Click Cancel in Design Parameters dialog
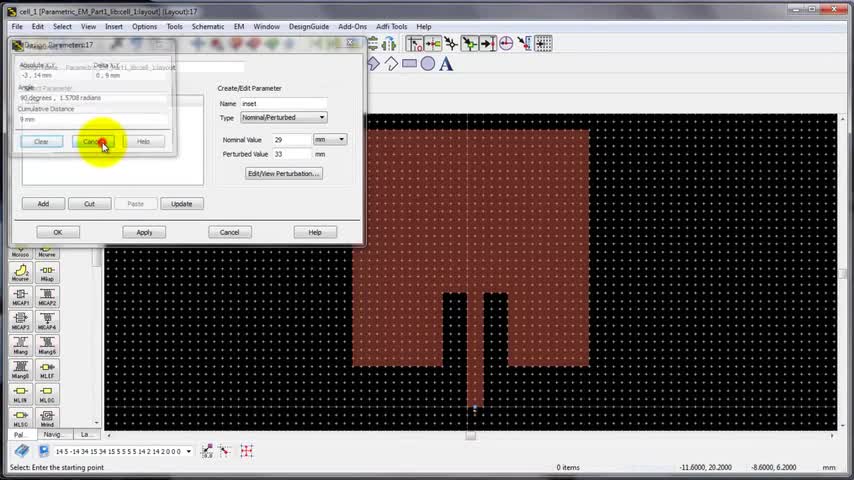The image size is (854, 480). click(x=229, y=232)
